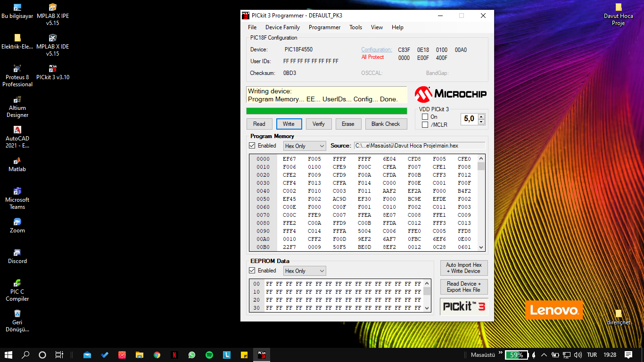Viewport: 644px width, 362px height.
Task: Open the Device Family menu
Action: (282, 27)
